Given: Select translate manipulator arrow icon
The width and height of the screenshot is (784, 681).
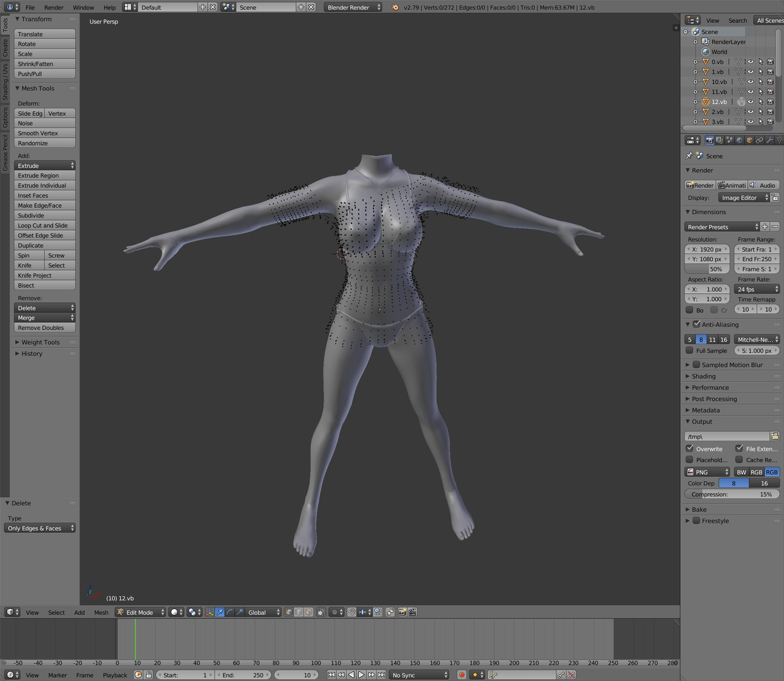Looking at the screenshot, I should [x=219, y=612].
